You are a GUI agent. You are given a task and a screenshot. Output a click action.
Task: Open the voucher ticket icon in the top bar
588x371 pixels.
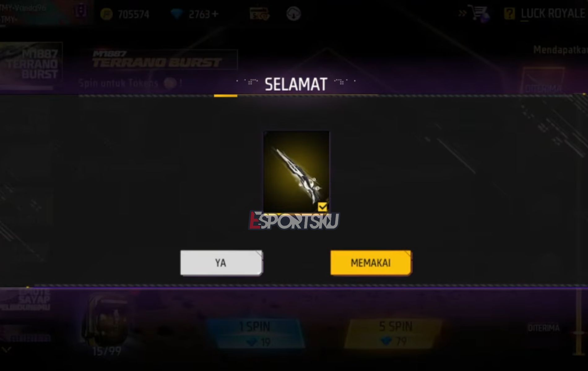(259, 14)
